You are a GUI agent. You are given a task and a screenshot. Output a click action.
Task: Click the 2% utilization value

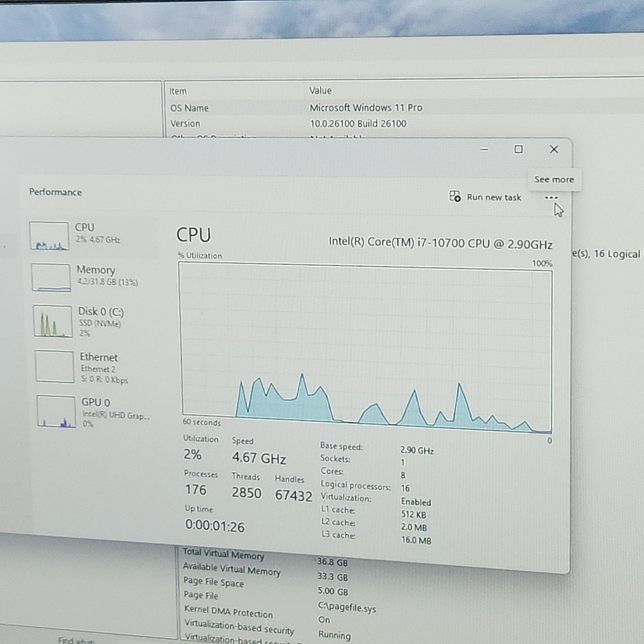(192, 454)
